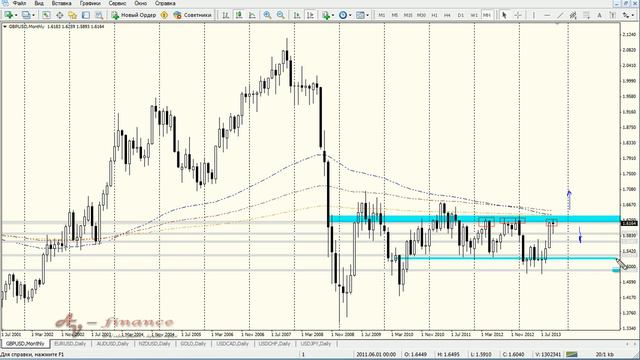Select the Vertical Line drawing tool
The width and height of the screenshot is (640, 360).
pyautogui.click(x=533, y=15)
